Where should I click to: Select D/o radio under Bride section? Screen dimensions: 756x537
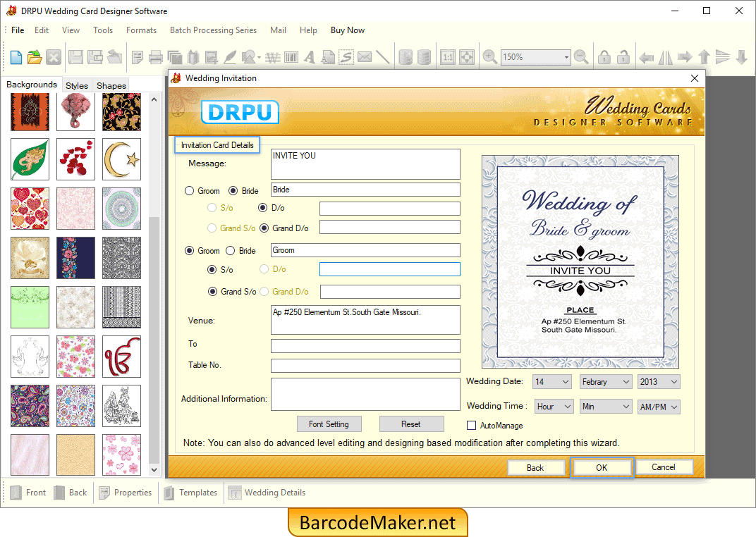263,208
